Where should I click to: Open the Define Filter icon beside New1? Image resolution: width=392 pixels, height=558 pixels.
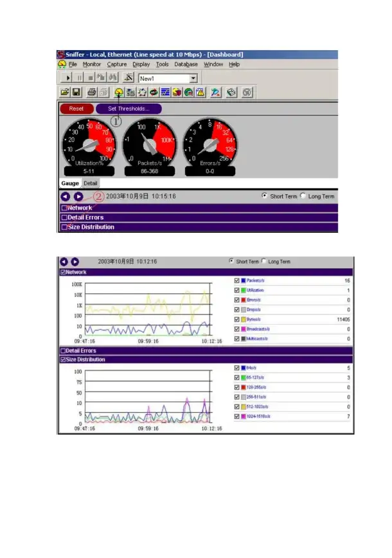pyautogui.click(x=129, y=78)
